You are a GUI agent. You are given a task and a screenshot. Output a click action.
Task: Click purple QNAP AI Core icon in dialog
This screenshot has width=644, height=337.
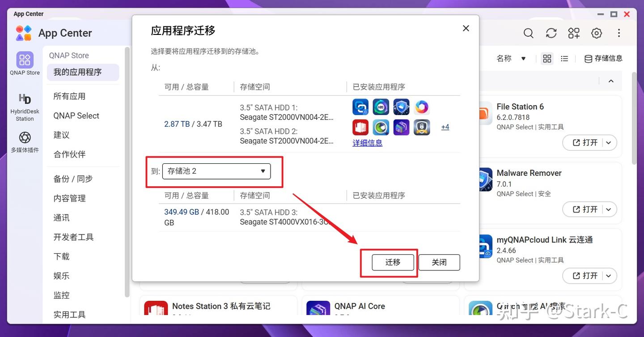point(401,127)
